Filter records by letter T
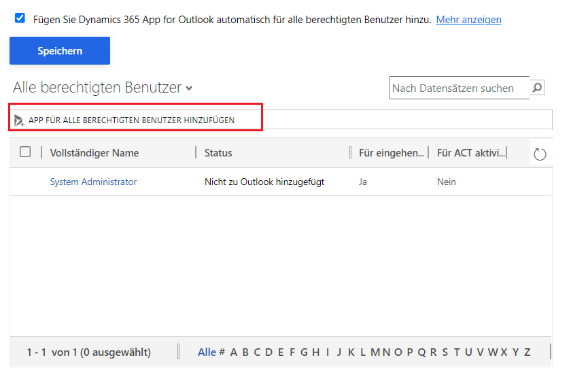This screenshot has height=383, width=588. (x=456, y=352)
